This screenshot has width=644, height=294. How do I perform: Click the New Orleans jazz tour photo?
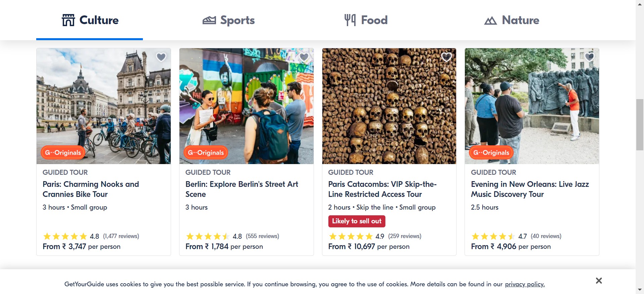pos(532,106)
